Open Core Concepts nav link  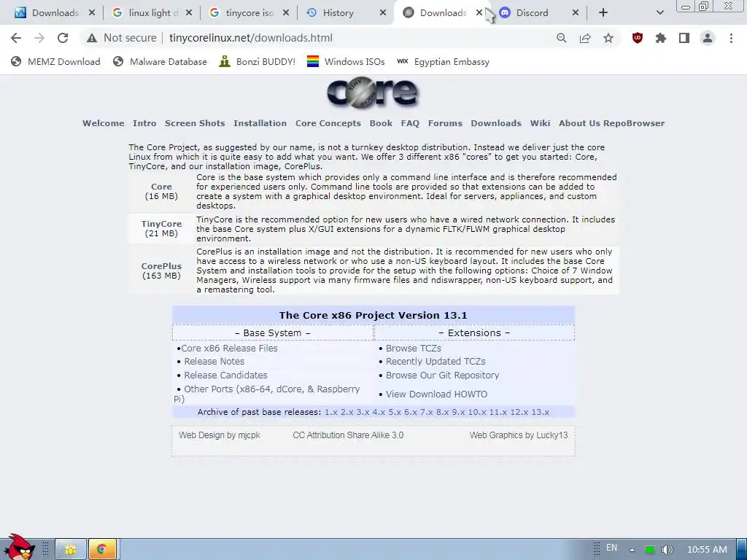click(x=328, y=122)
